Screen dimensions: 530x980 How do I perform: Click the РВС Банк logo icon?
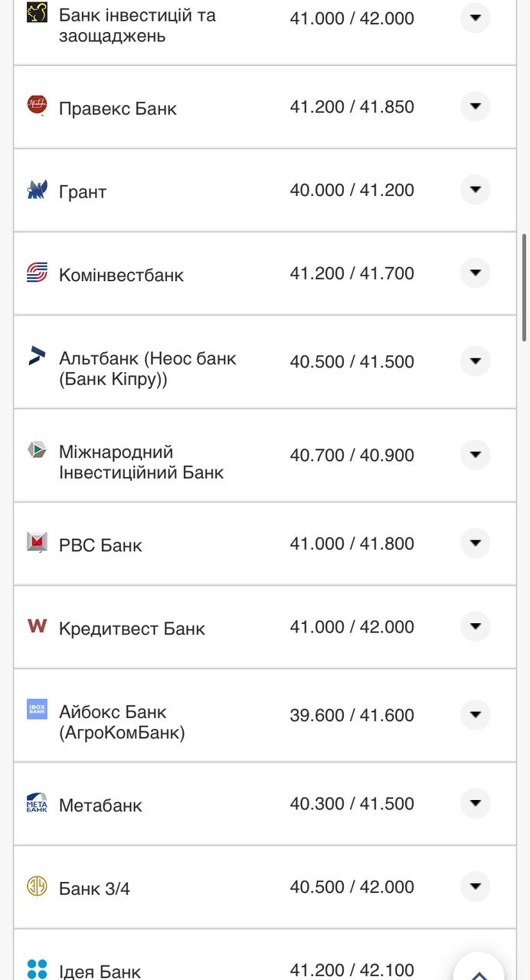click(36, 543)
